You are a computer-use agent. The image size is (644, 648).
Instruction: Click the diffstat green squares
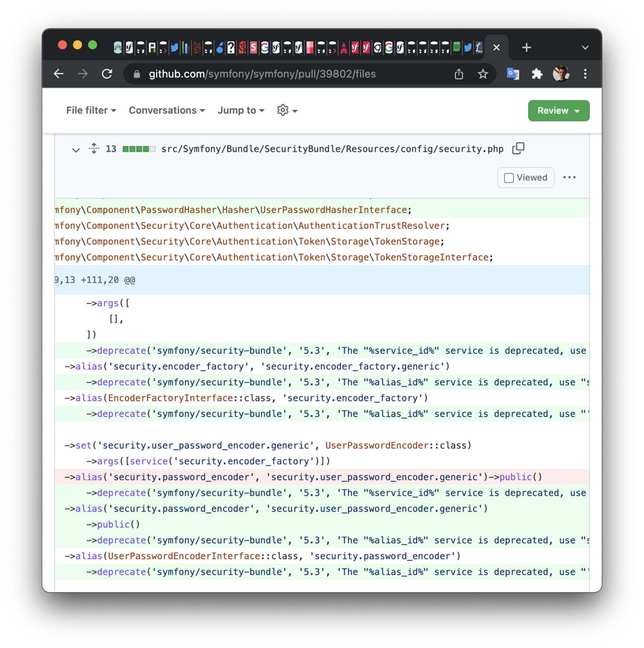click(x=139, y=149)
